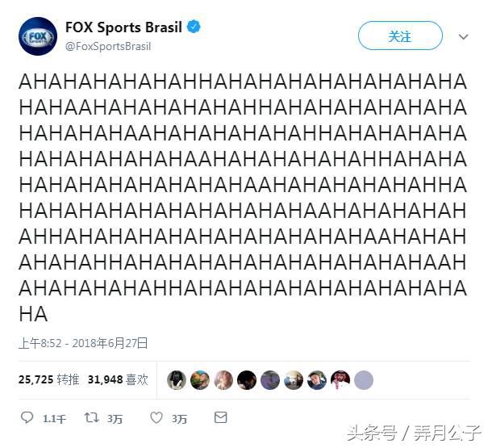Click the retweet arrows icon
492x448 pixels.
92,418
